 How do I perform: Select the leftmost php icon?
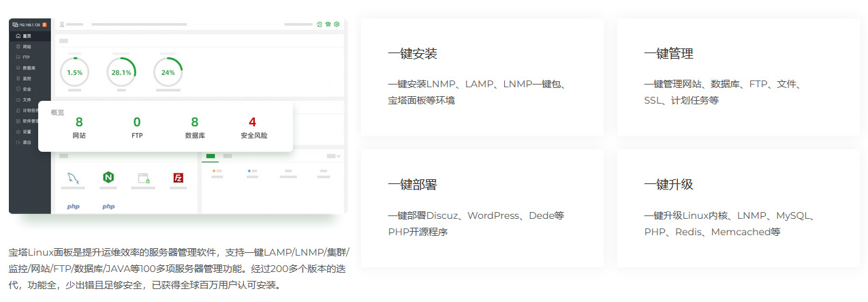[x=73, y=206]
